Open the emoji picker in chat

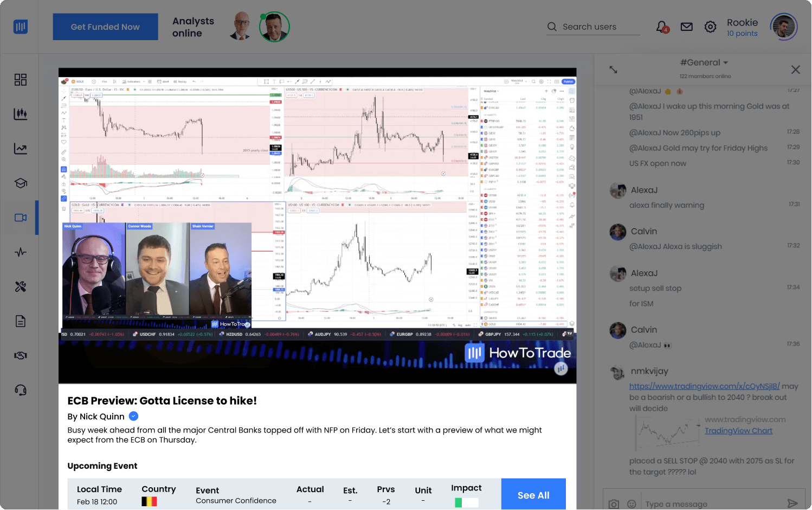(x=631, y=504)
